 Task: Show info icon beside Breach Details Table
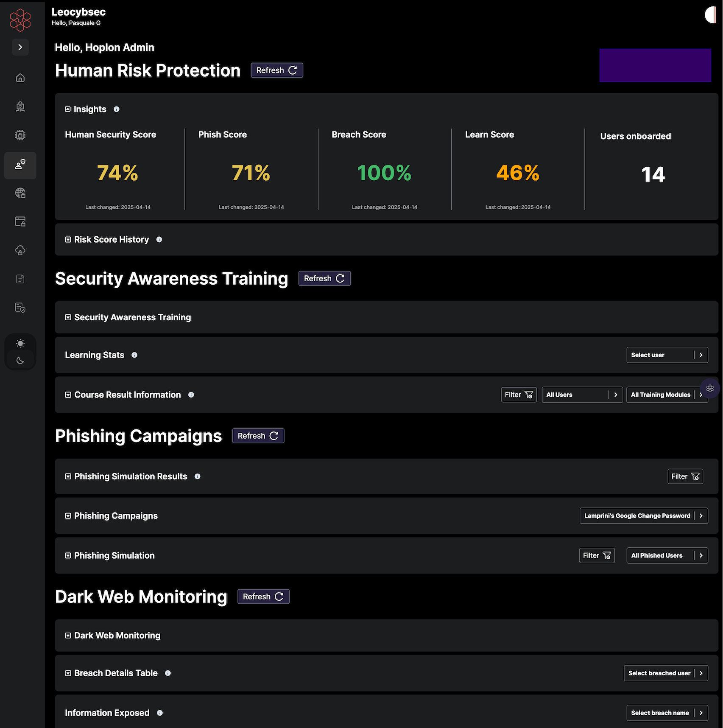coord(168,673)
